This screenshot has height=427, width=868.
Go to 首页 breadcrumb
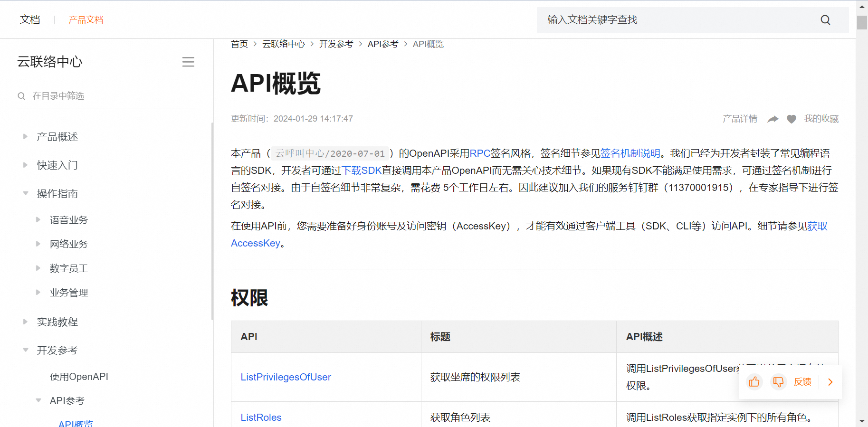click(239, 44)
